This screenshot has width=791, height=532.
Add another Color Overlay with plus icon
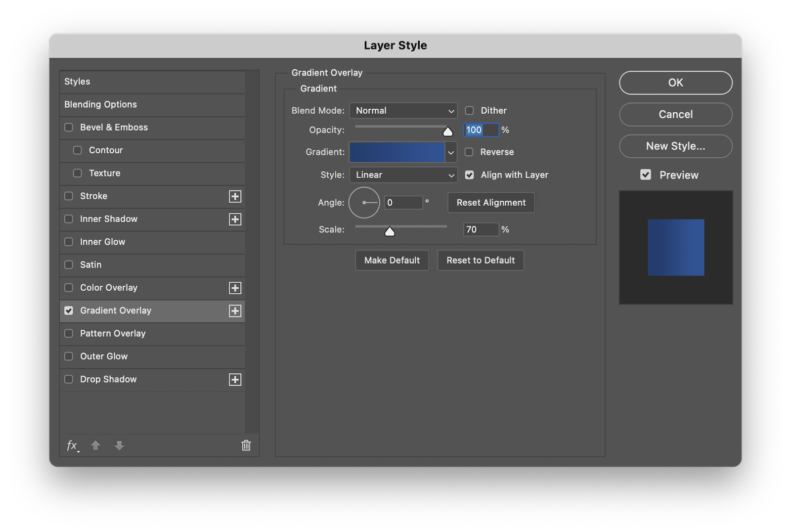click(x=235, y=288)
